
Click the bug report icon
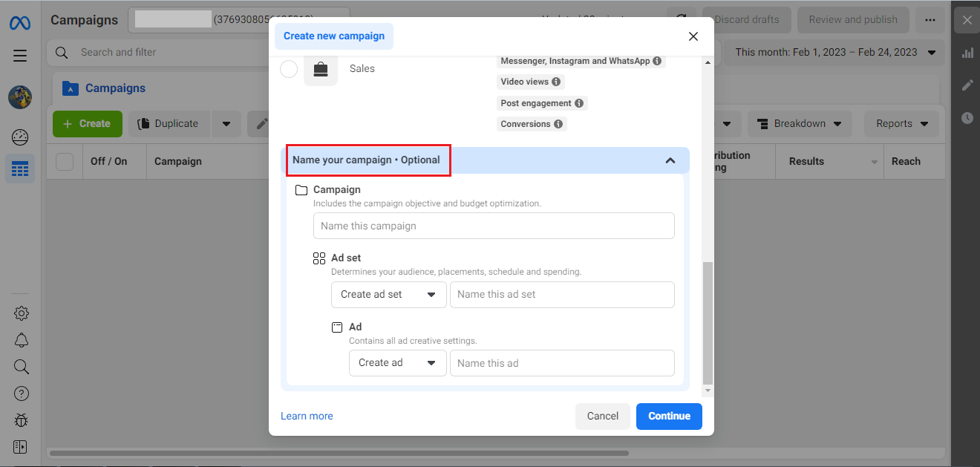pos(22,420)
